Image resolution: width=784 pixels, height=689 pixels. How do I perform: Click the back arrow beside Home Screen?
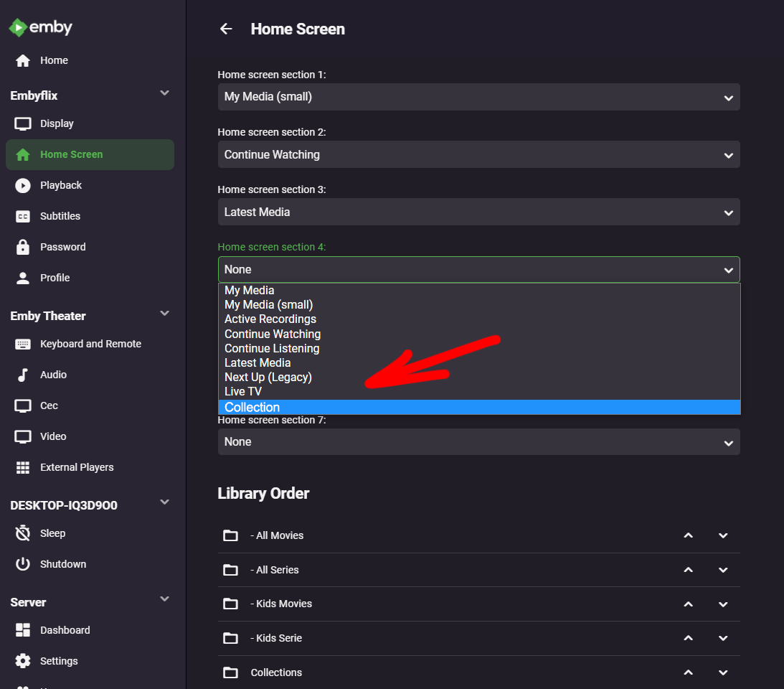226,29
